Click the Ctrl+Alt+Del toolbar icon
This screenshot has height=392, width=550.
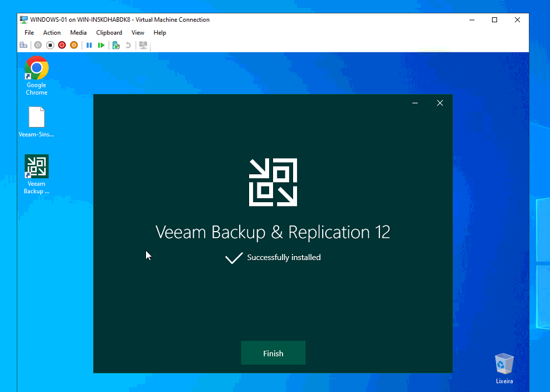pyautogui.click(x=23, y=45)
